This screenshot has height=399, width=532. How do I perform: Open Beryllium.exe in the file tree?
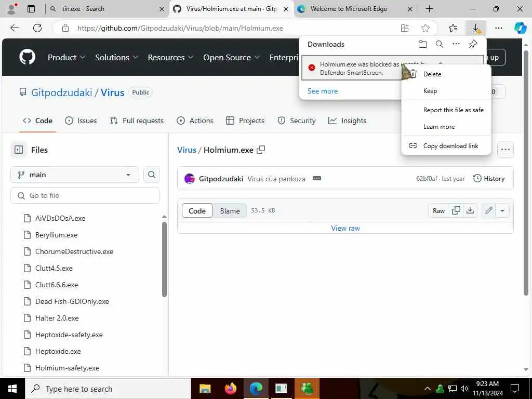click(x=56, y=235)
